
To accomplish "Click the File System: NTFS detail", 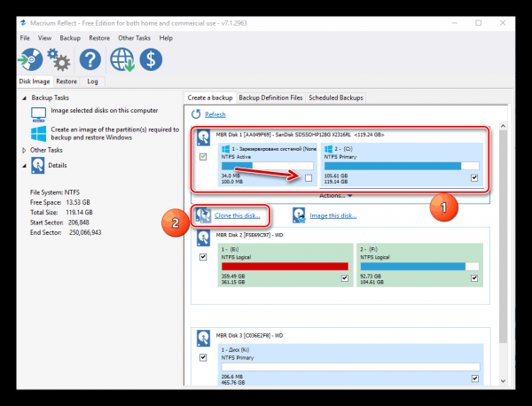I will pos(55,192).
